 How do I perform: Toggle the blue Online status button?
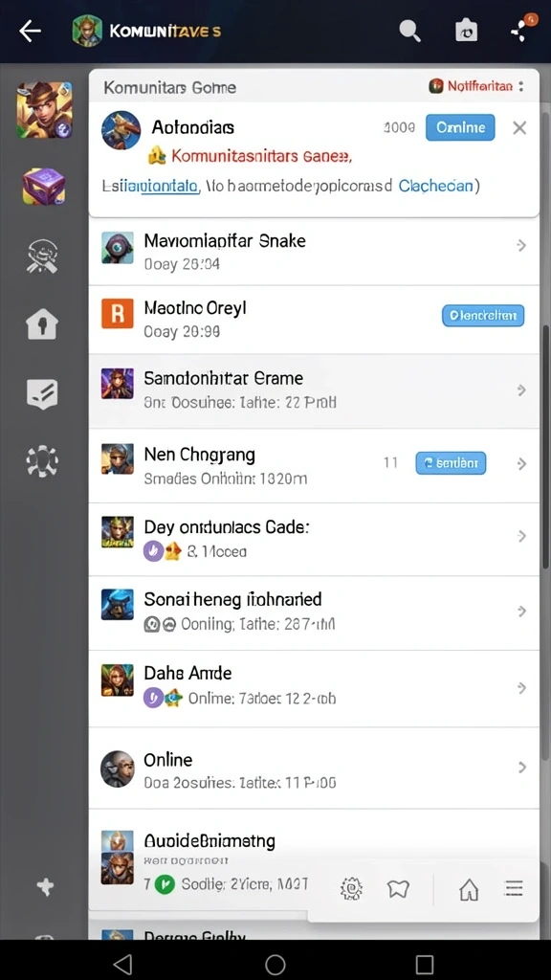[x=460, y=127]
